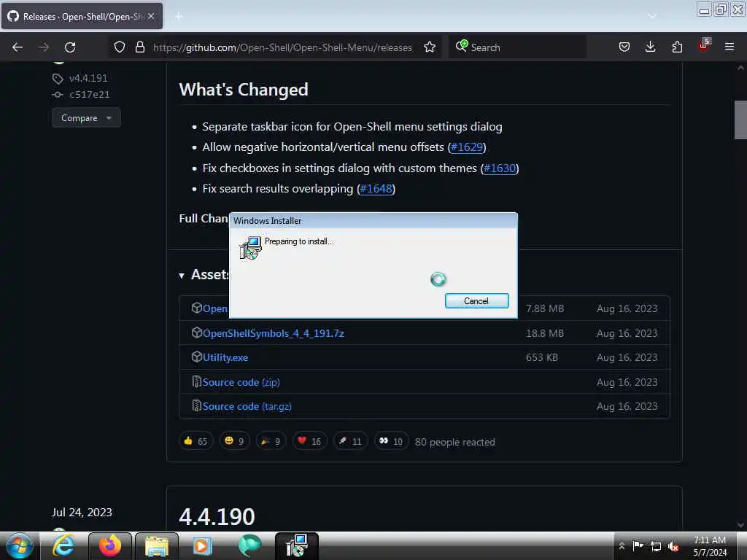747x560 pixels.
Task: Download Source code (zip)
Action: pyautogui.click(x=241, y=382)
